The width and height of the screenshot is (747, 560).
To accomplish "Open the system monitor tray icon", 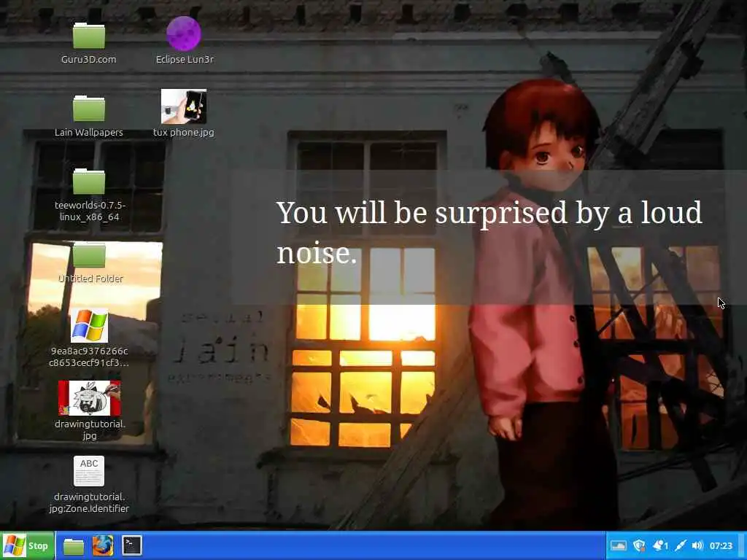I will (x=618, y=545).
